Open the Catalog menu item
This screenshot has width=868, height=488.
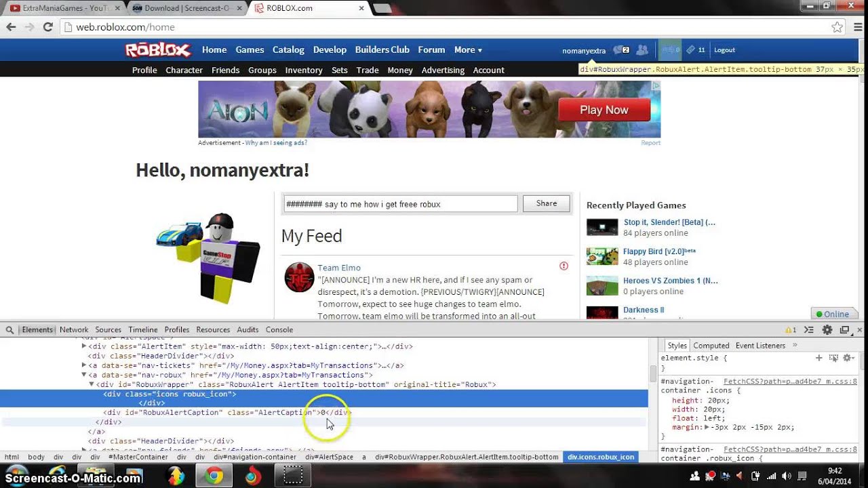point(288,50)
